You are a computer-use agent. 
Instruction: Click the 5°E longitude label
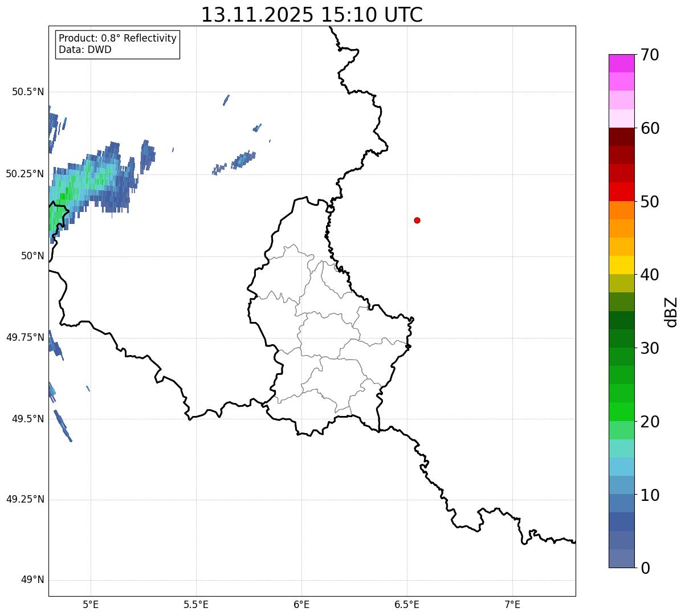click(x=91, y=605)
